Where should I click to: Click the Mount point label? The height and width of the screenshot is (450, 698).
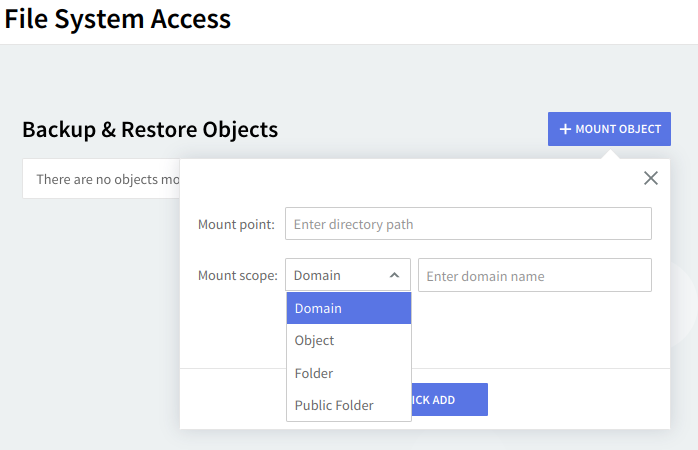click(x=236, y=224)
